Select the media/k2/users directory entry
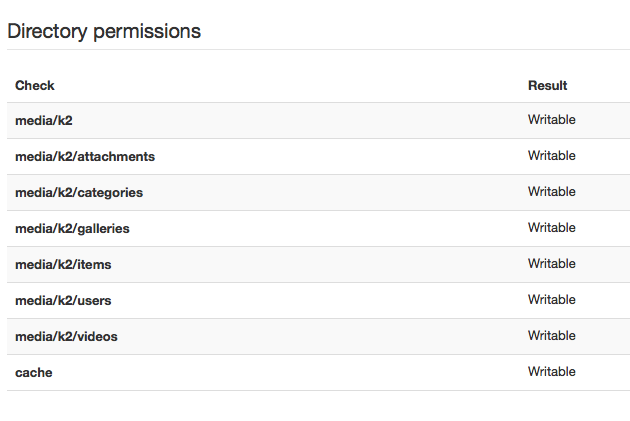 click(63, 300)
